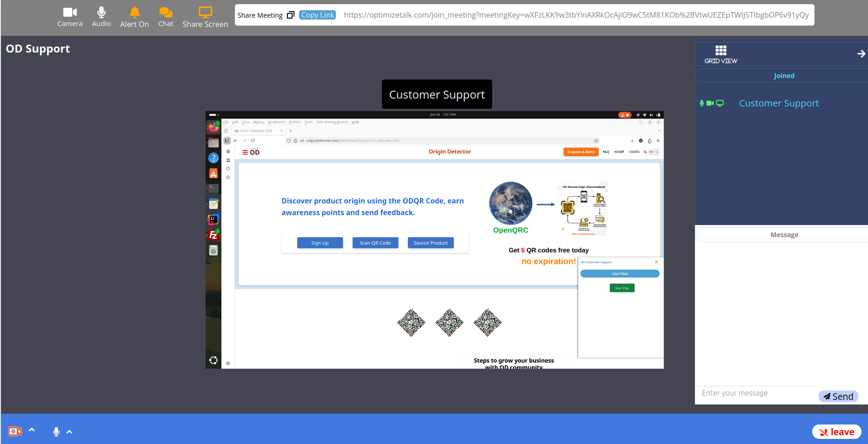Expand the camera options chevron in bottom bar

[32, 430]
